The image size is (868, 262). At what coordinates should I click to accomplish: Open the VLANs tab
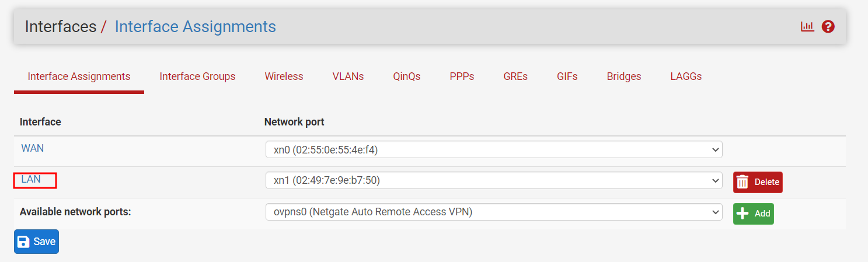(x=348, y=76)
